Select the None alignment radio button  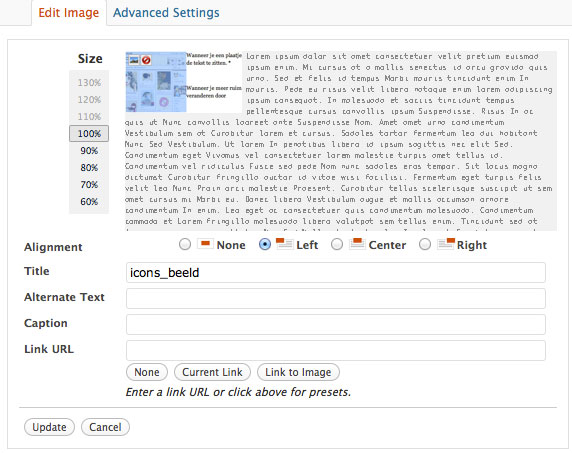coord(185,244)
